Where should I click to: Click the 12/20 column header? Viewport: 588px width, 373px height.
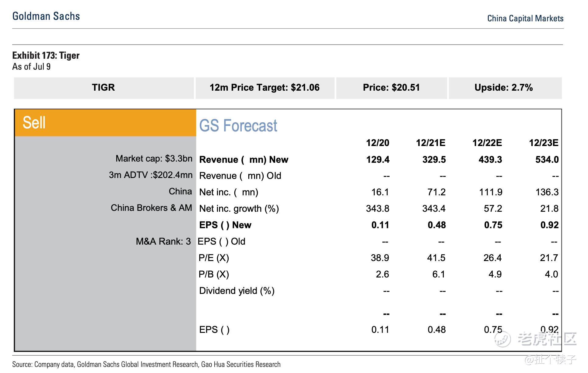click(377, 143)
